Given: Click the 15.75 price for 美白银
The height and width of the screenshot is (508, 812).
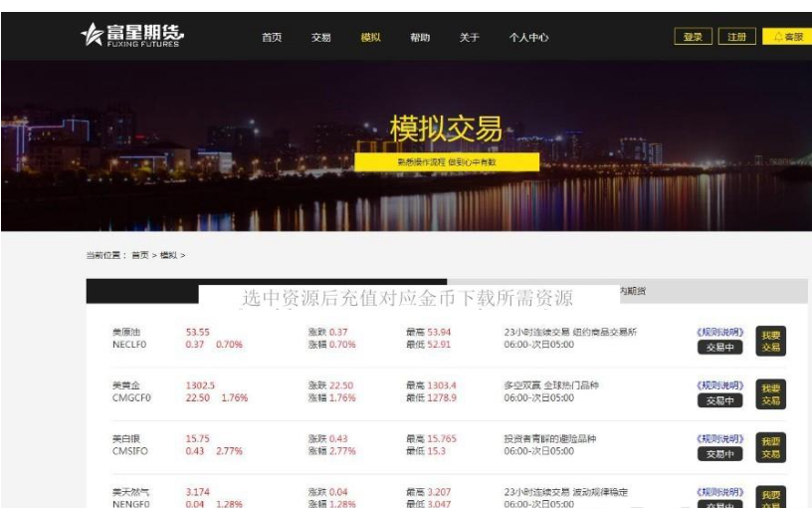Looking at the screenshot, I should (198, 438).
